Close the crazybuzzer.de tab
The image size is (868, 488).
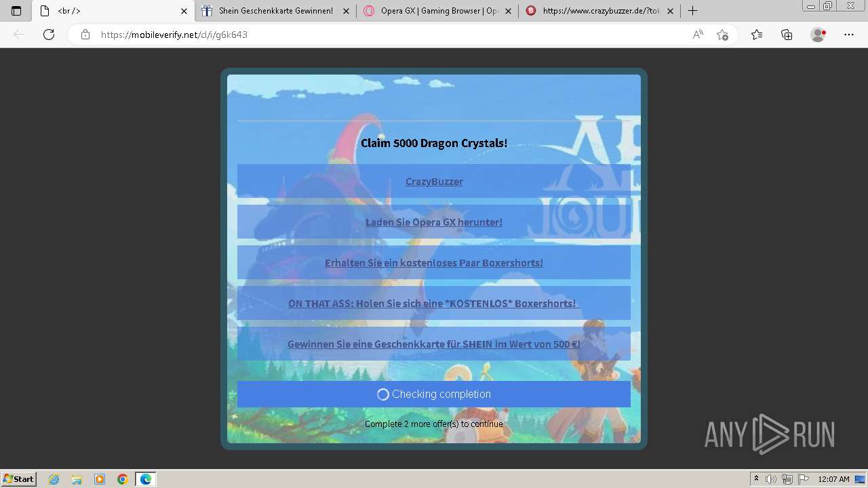670,11
